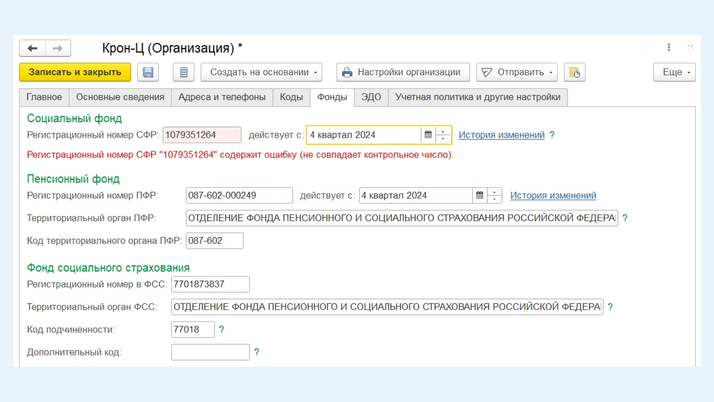Save with the floppy disk icon
The width and height of the screenshot is (714, 402).
pyautogui.click(x=148, y=72)
